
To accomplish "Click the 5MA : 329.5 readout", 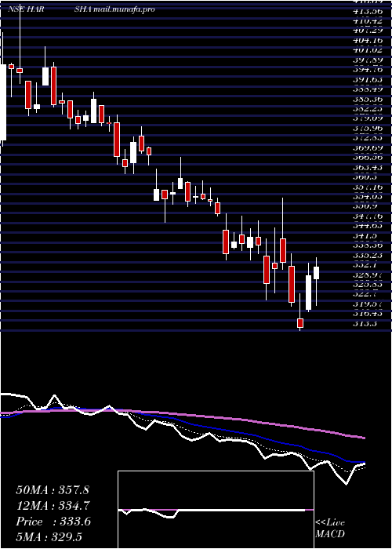I will click(x=49, y=536).
